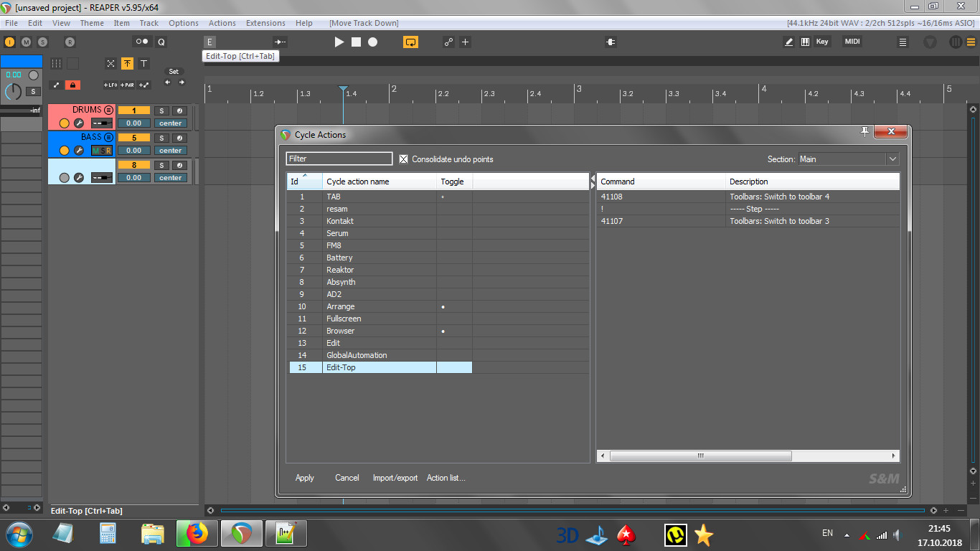Toggle the red lock icon
This screenshot has height=551, width=980.
pos(72,85)
